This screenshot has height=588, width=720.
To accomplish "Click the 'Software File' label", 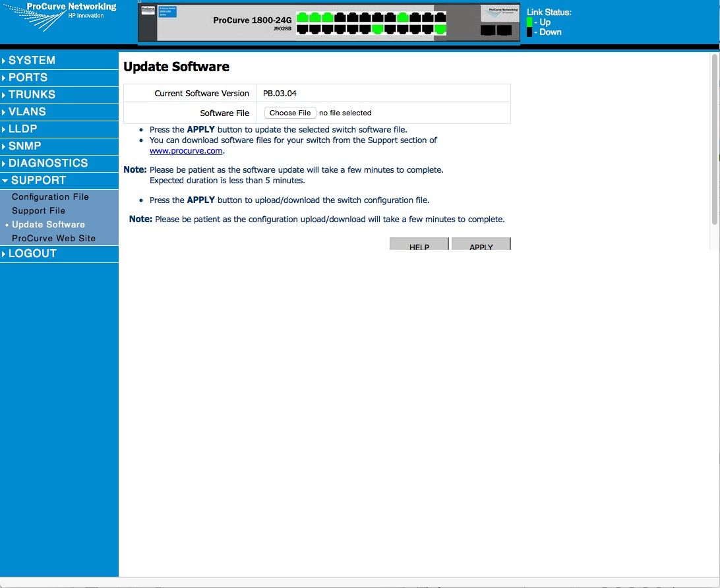I will (x=225, y=113).
